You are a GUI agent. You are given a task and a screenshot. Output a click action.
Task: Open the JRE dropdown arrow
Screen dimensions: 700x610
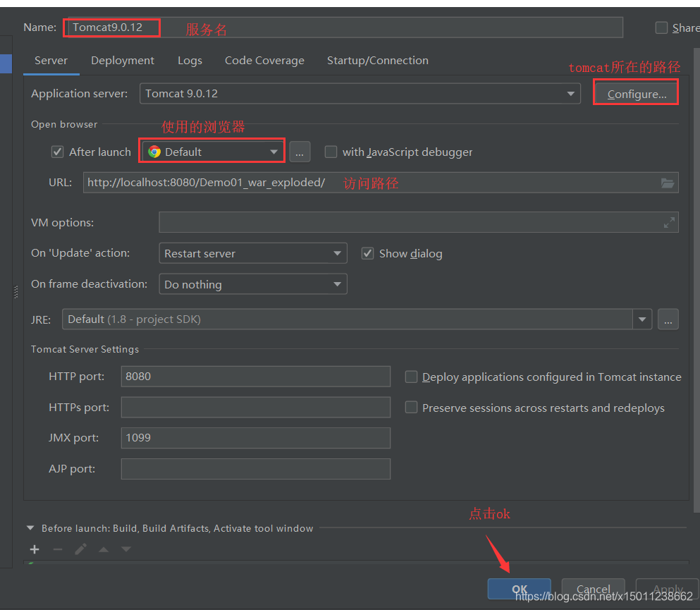[x=642, y=319]
